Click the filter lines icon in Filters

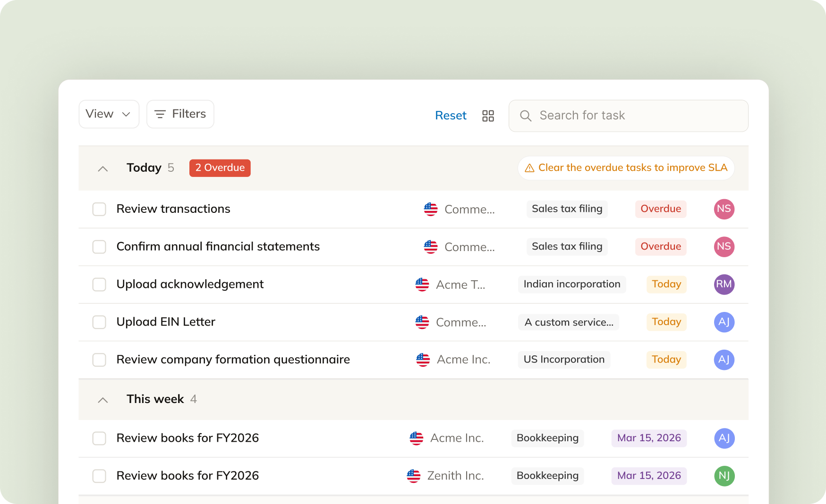(x=160, y=114)
